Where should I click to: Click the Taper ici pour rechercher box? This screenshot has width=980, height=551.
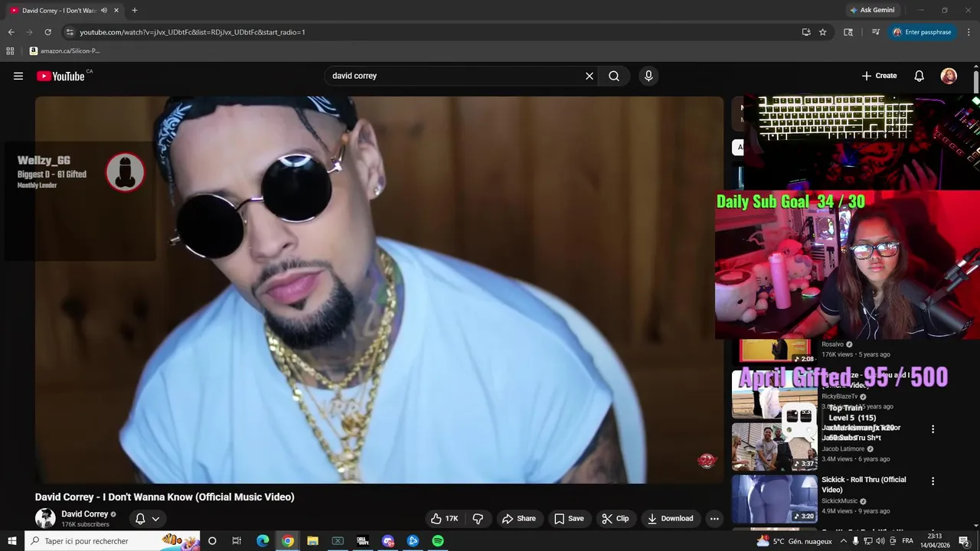[x=113, y=541]
